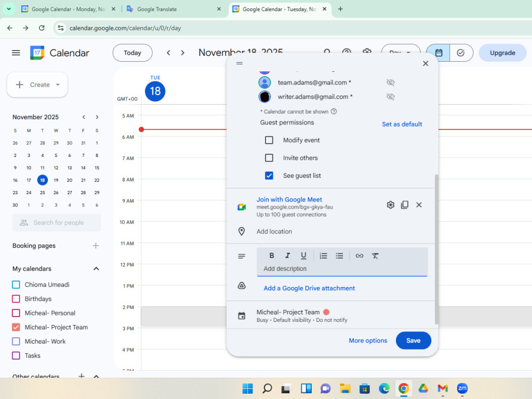Toggle Birthdays calendar checkbox
The height and width of the screenshot is (399, 532).
[x=16, y=299]
